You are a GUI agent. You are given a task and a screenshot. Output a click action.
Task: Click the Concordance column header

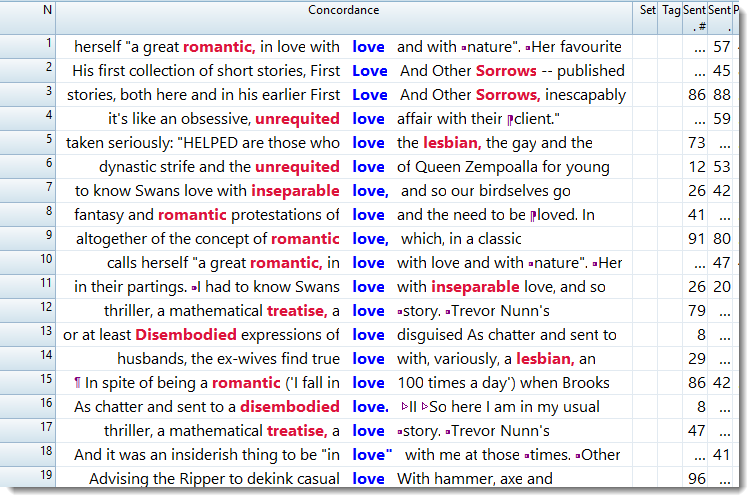tap(343, 17)
